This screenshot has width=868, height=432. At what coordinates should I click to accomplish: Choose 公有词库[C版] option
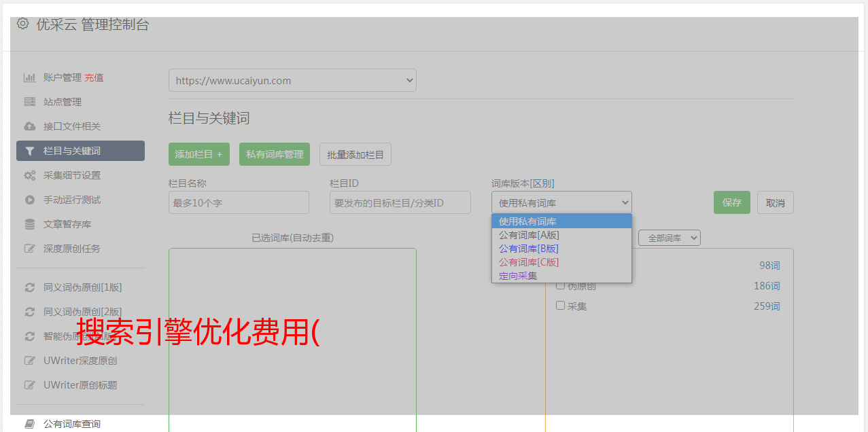(561, 262)
